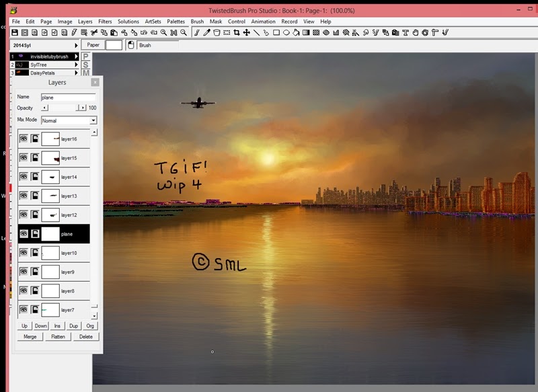This screenshot has width=538, height=392.
Task: Open the Mix Mode Normal dropdown
Action: pos(69,120)
